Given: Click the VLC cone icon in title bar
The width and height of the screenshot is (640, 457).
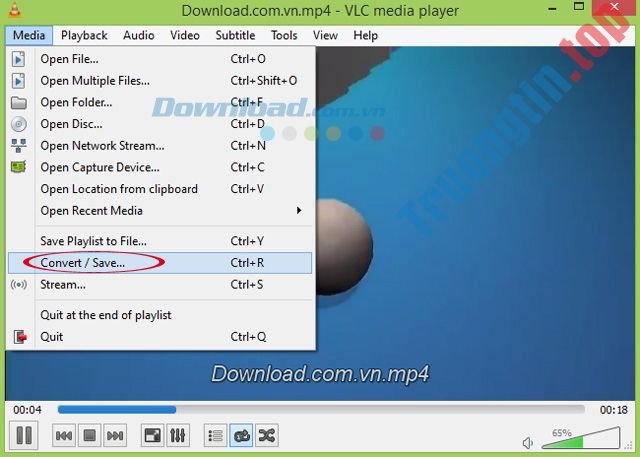Looking at the screenshot, I should (x=15, y=10).
